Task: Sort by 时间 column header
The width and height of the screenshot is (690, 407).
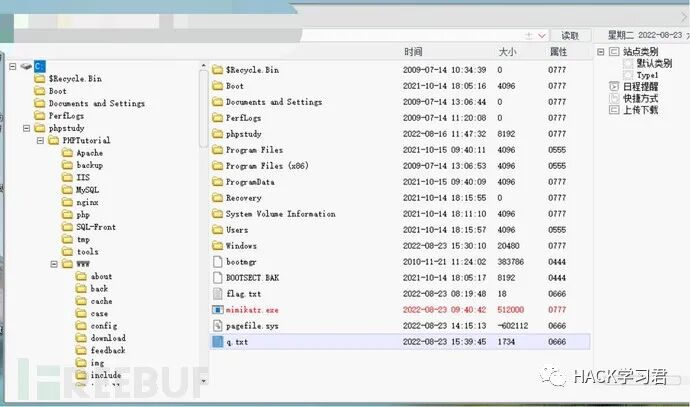Action: point(413,52)
